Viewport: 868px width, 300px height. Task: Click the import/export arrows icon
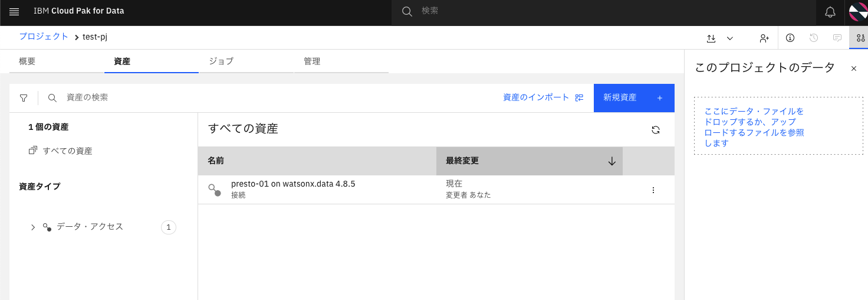pos(711,38)
